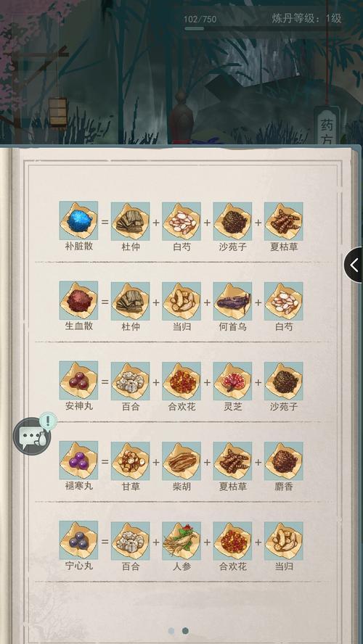The width and height of the screenshot is (363, 644).
Task: Click the 102/750 experience progress bar
Action: click(x=263, y=29)
